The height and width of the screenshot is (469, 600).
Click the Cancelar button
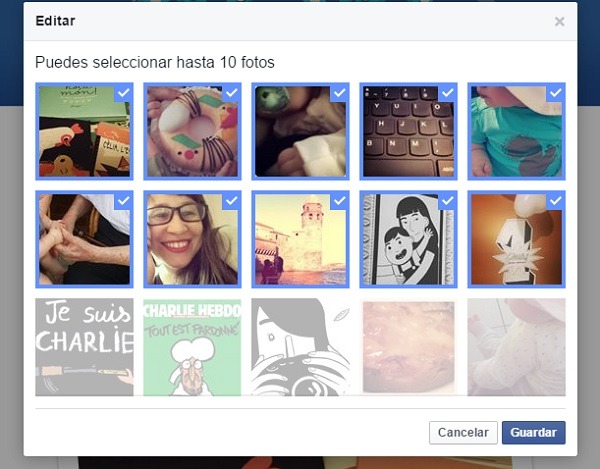[463, 433]
